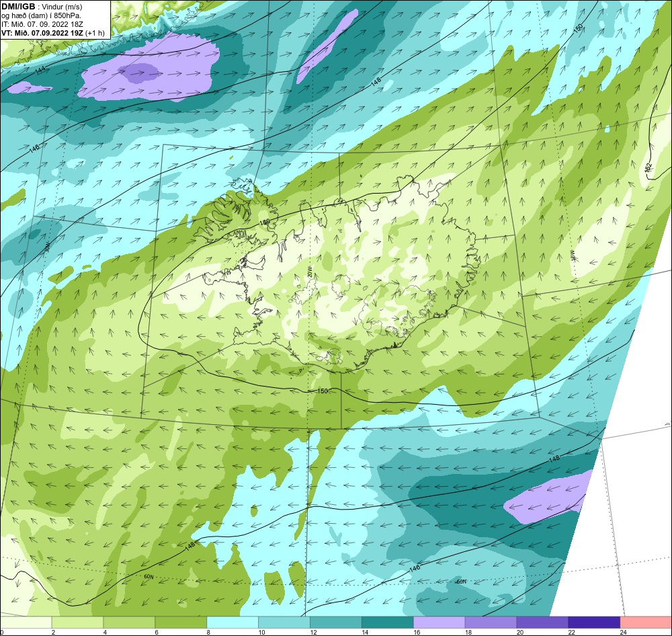Click legend tick label "18"
This screenshot has width=672, height=636.
tap(468, 632)
